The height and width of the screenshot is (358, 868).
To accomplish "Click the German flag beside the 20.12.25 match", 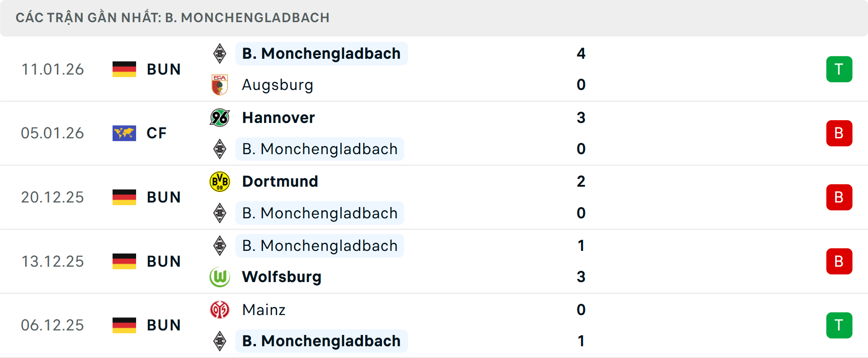I will tap(124, 197).
